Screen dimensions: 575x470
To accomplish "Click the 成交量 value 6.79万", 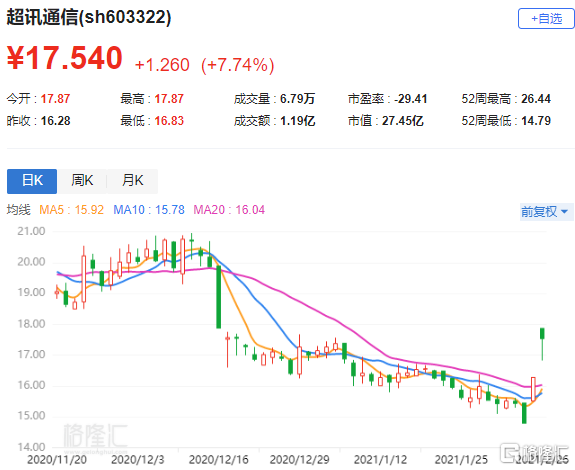I will pos(297,99).
